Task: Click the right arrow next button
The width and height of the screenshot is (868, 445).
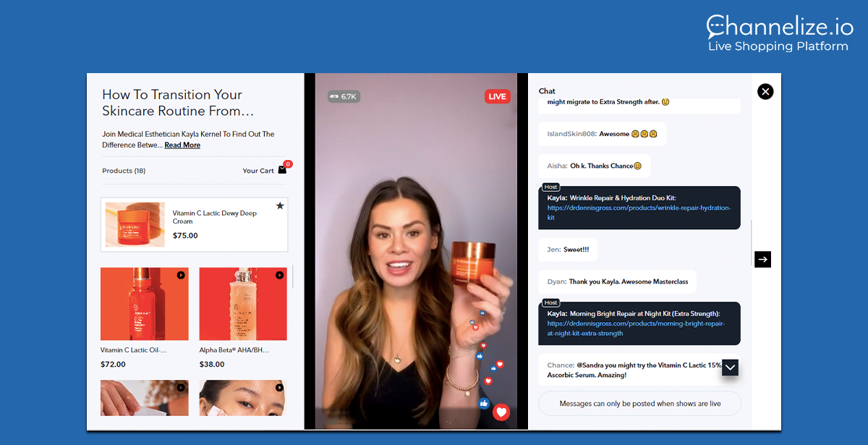Action: tap(762, 259)
